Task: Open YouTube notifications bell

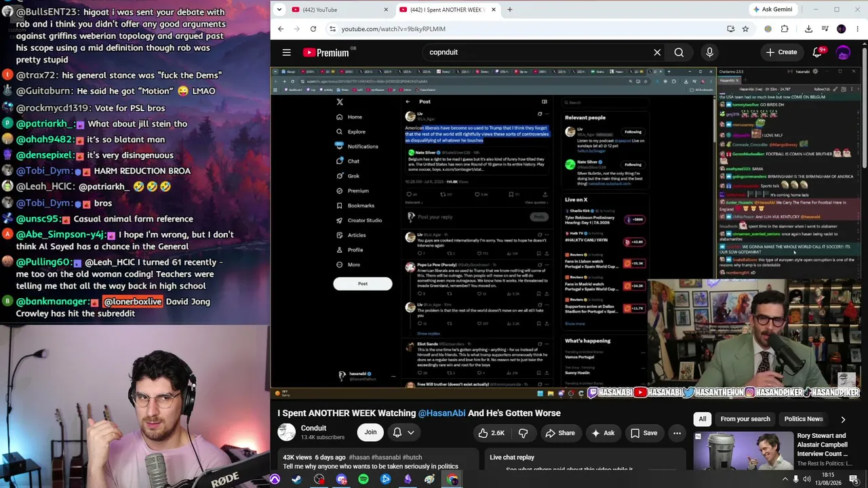Action: [x=818, y=52]
